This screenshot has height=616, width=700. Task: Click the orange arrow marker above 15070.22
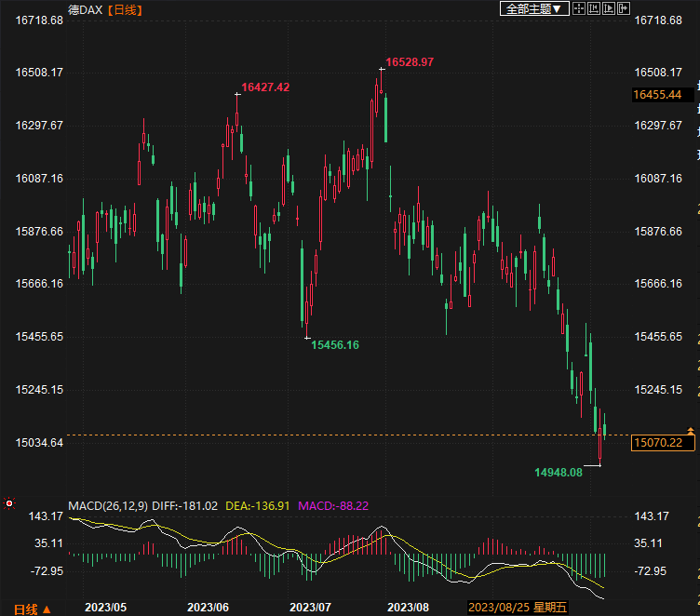tap(690, 430)
